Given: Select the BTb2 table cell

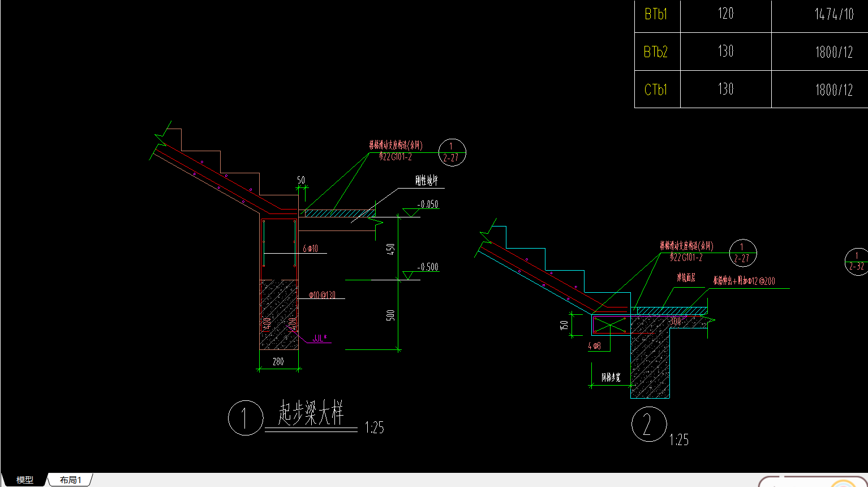Looking at the screenshot, I should [x=656, y=52].
